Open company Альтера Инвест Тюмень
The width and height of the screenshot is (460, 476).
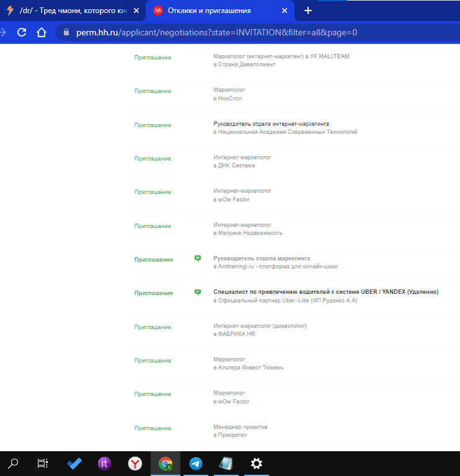(250, 368)
